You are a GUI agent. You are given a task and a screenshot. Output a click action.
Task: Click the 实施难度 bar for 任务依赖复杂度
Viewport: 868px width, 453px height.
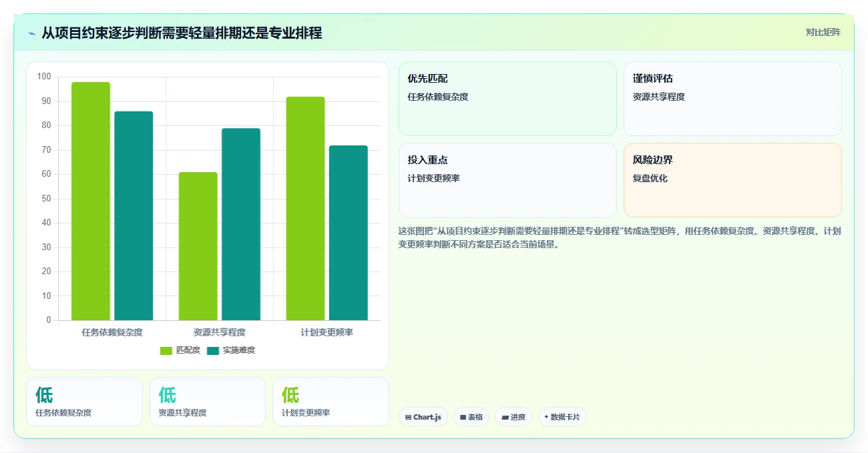tap(134, 215)
